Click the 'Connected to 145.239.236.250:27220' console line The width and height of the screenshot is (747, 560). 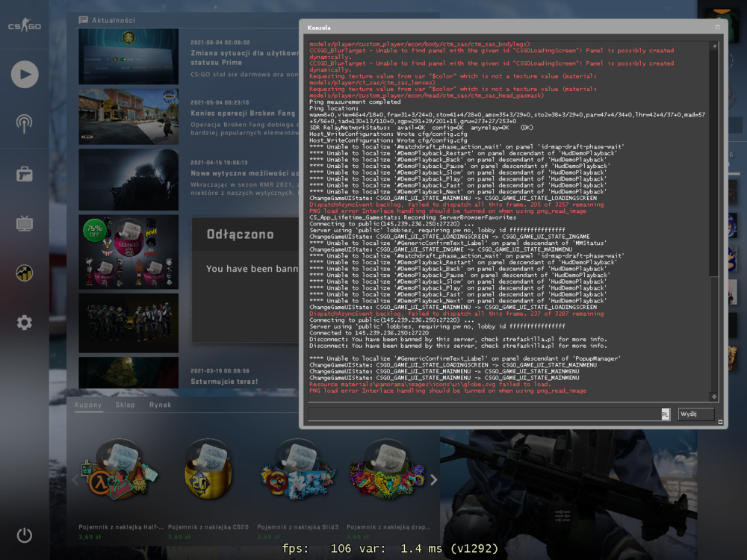(x=369, y=333)
